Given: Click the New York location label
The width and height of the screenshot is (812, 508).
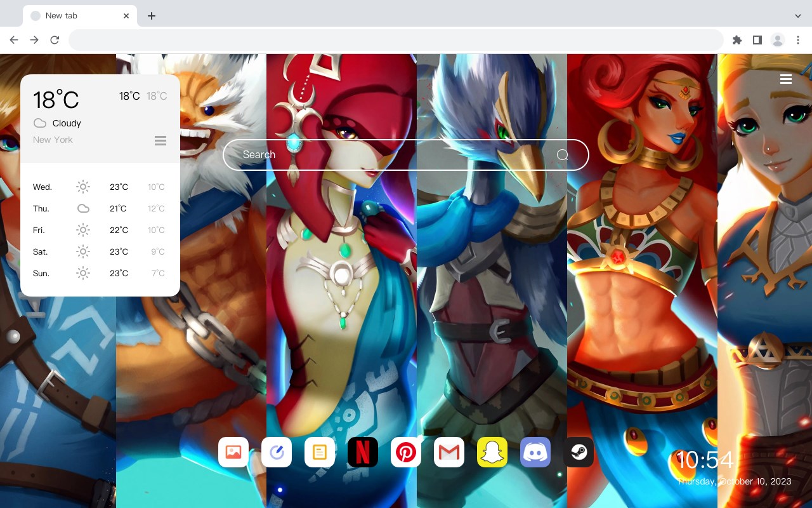Looking at the screenshot, I should point(53,140).
